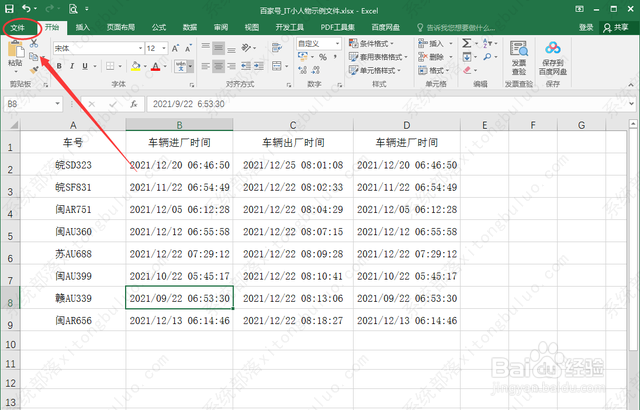This screenshot has width=640, height=410.
Task: Toggle align text left
Action: coord(206,66)
